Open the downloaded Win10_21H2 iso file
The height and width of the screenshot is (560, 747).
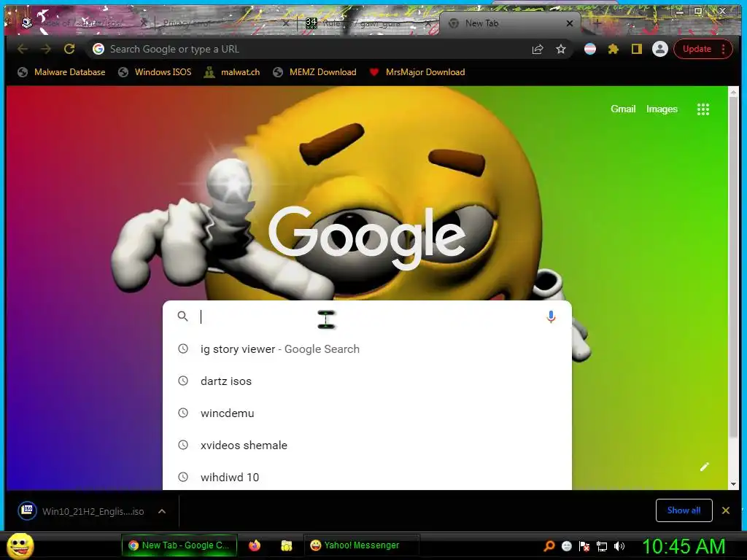(x=81, y=511)
